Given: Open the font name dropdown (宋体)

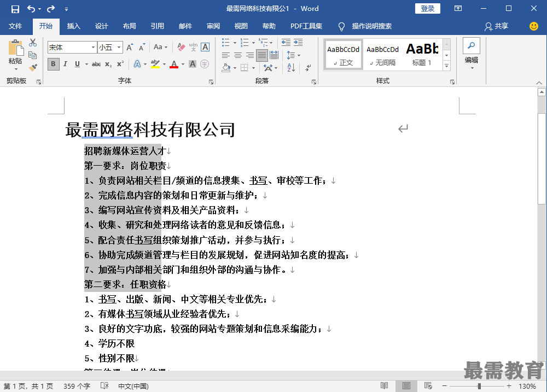Looking at the screenshot, I should click(93, 48).
